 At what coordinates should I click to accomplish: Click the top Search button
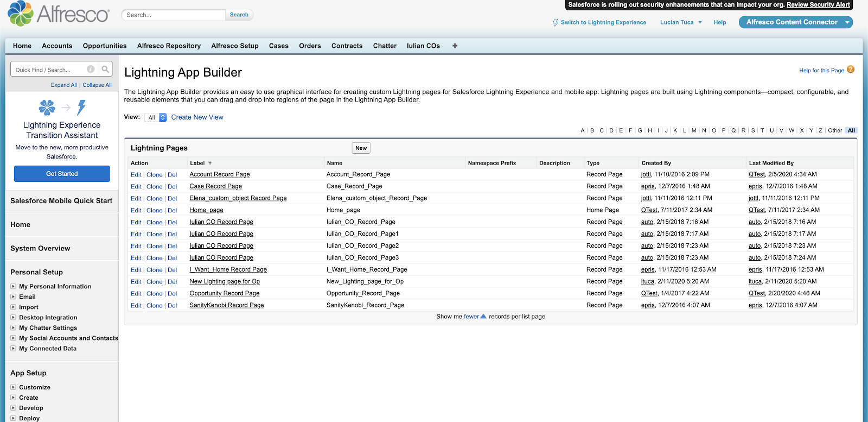(239, 15)
